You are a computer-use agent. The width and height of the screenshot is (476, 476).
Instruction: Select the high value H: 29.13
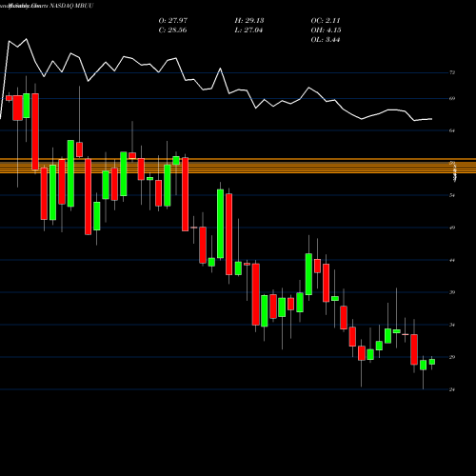tap(249, 21)
